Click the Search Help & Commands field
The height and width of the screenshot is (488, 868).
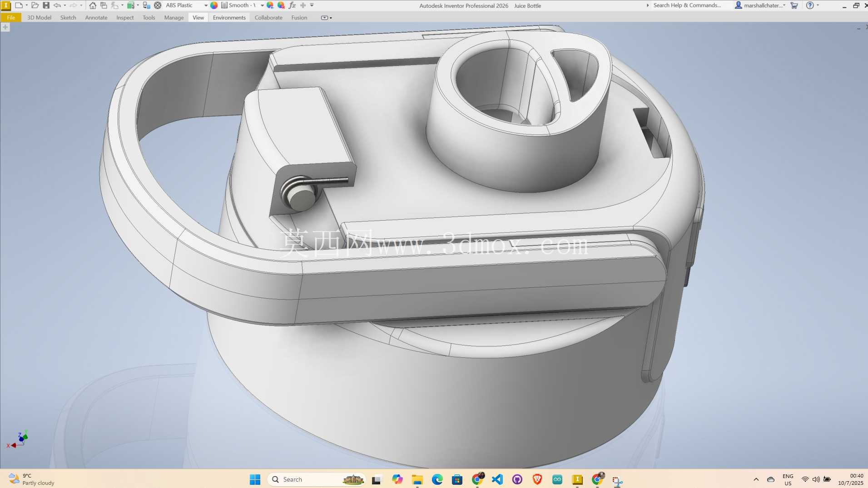(x=687, y=5)
